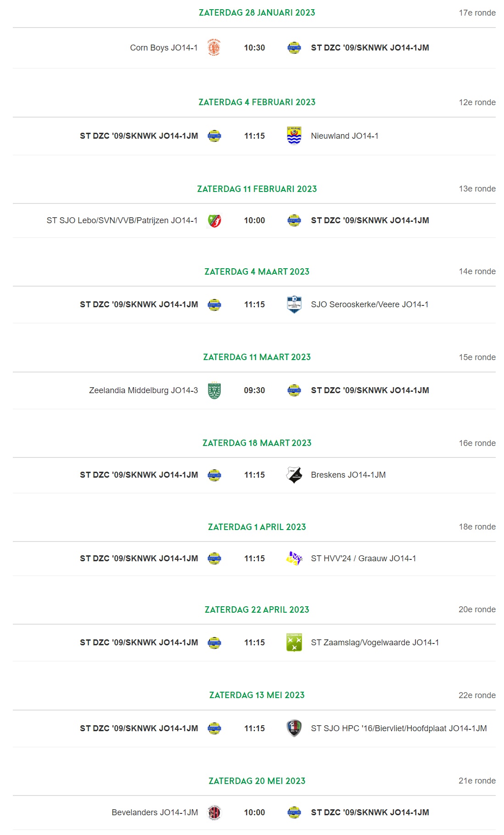Click SJO Serooskerke/Veere JO14-1 team name
Image resolution: width=504 pixels, height=835 pixels.
pos(370,305)
